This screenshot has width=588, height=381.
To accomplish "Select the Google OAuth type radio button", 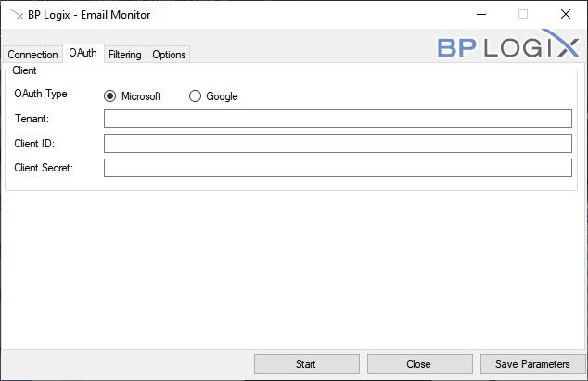I will click(195, 96).
